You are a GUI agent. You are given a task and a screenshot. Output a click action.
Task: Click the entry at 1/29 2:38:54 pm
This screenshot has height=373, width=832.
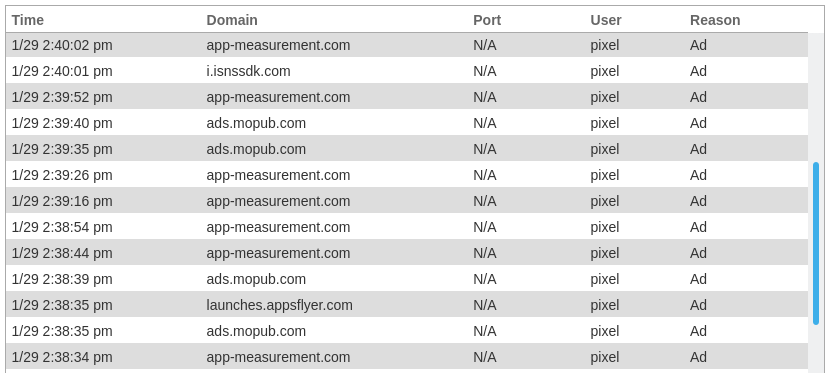coord(407,227)
